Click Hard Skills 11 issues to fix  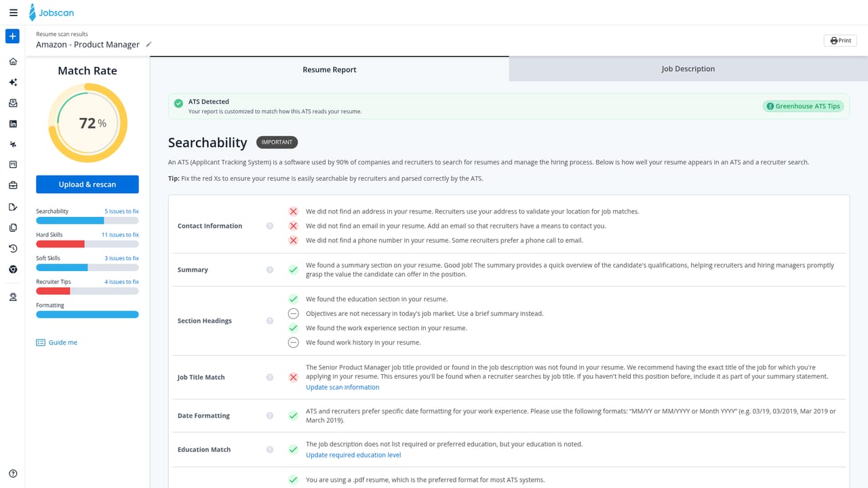[120, 235]
